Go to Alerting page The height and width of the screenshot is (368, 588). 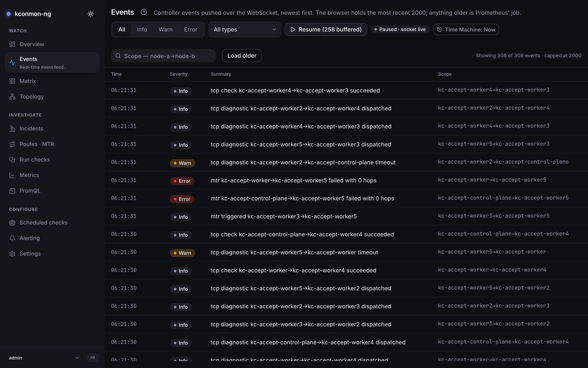[x=52, y=238]
